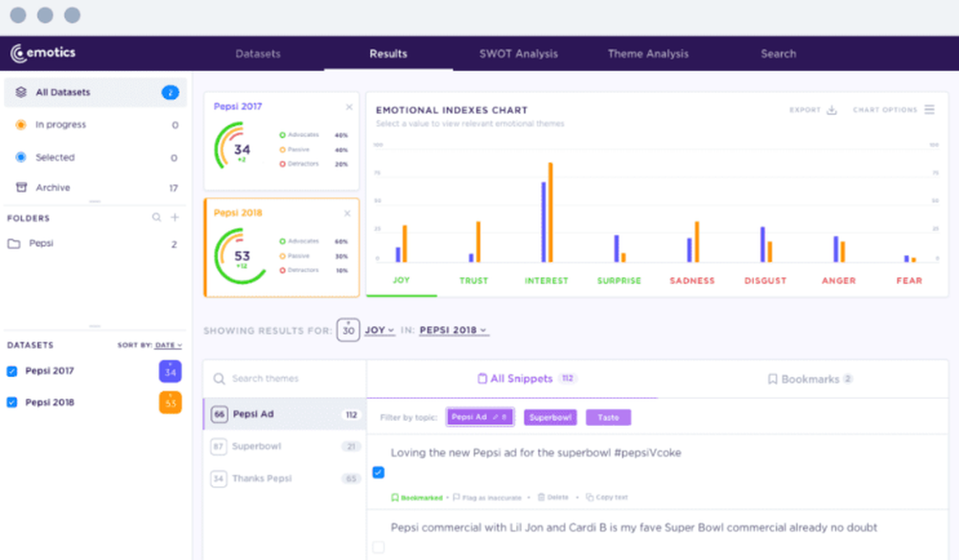Open the Sort by Date dropdown
Viewport: 959px width, 560px height.
click(168, 345)
